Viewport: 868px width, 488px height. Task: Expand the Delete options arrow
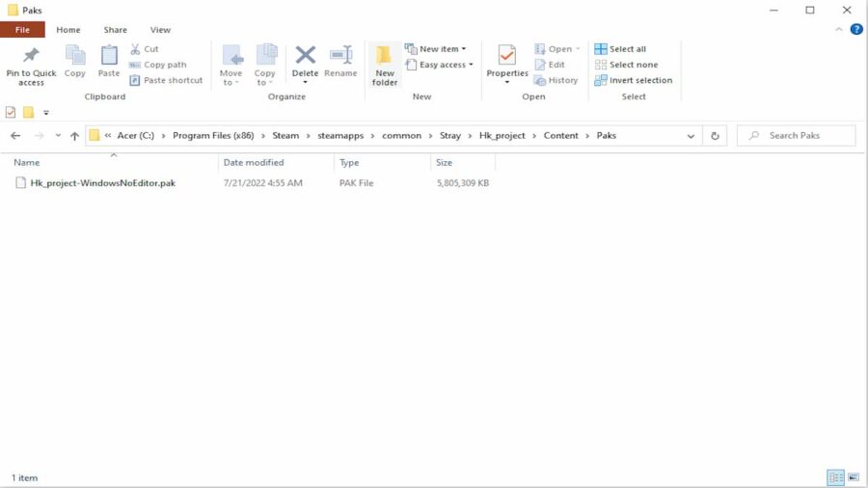[305, 82]
